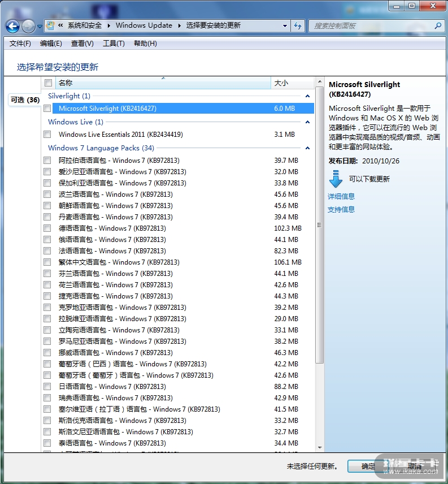Screen dimensions: 448x484
Task: Expand the arrow after Windows Update breadcrumb
Action: [179, 25]
